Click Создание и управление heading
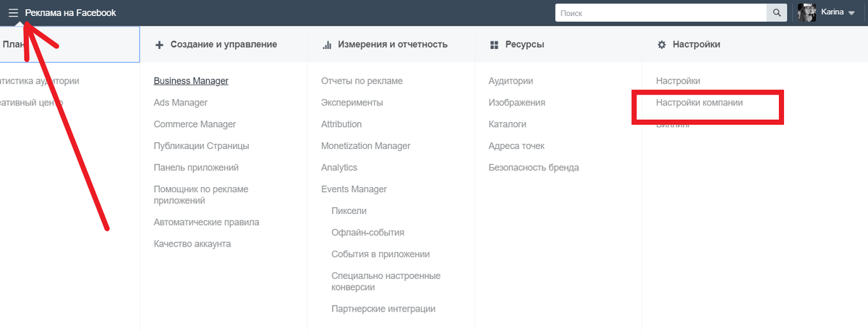Image resolution: width=868 pixels, height=331 pixels. [x=224, y=45]
